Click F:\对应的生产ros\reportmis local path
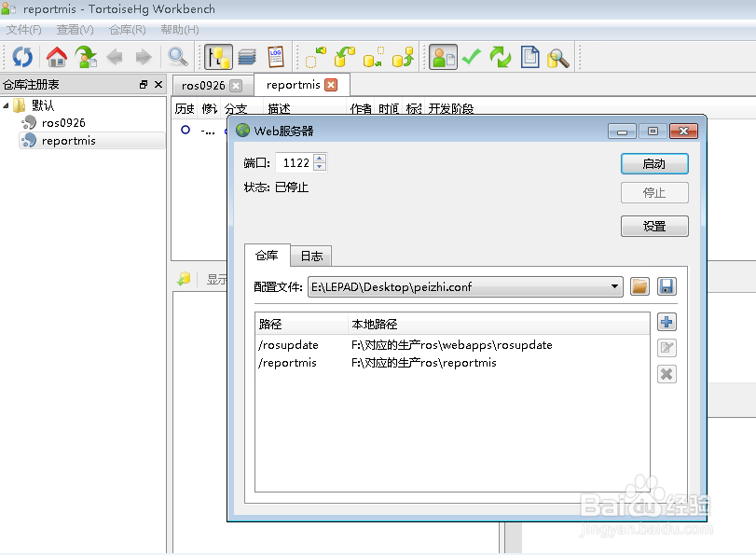The height and width of the screenshot is (555, 756). coord(424,363)
